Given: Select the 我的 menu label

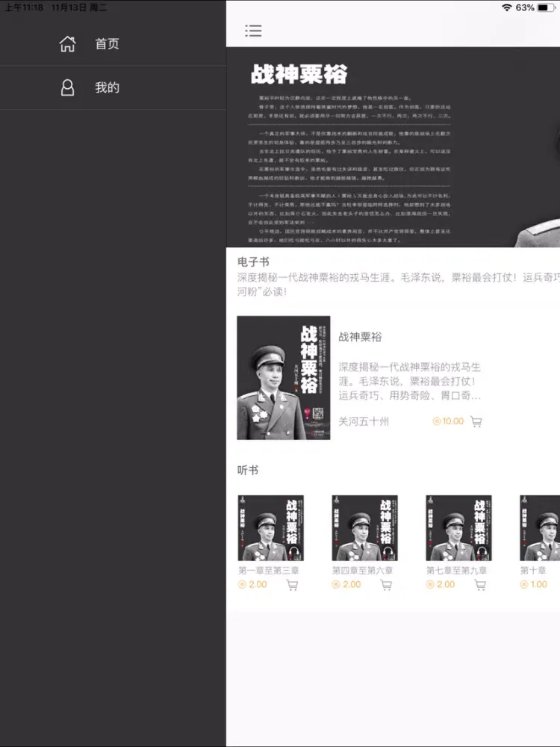Looking at the screenshot, I should (x=107, y=87).
